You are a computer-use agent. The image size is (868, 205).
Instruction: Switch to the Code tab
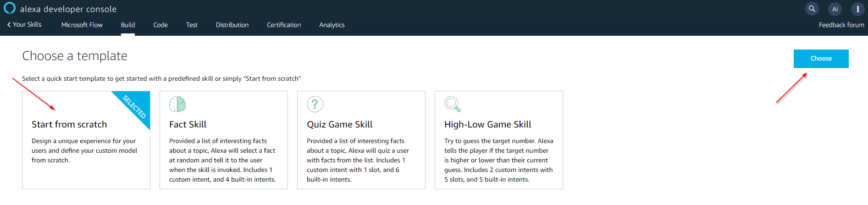[x=160, y=25]
